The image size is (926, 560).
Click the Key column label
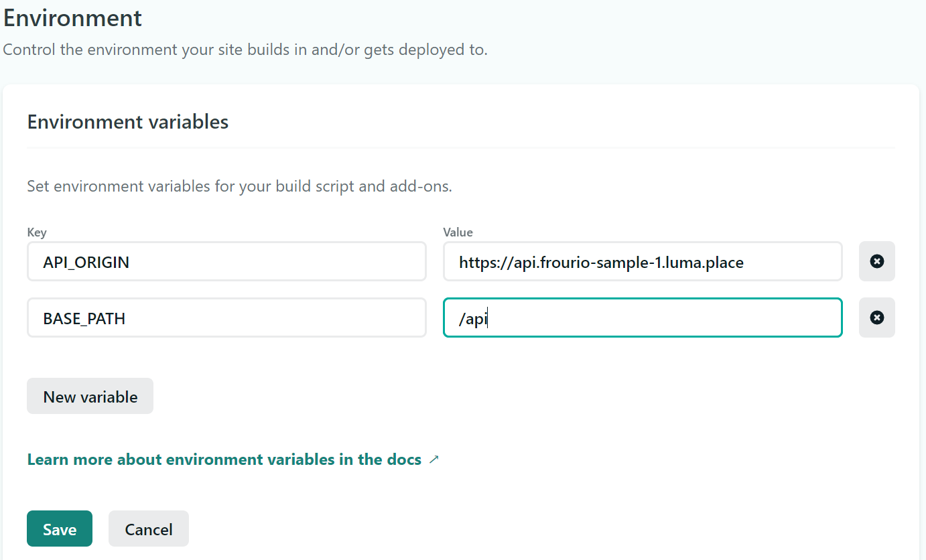pos(37,232)
